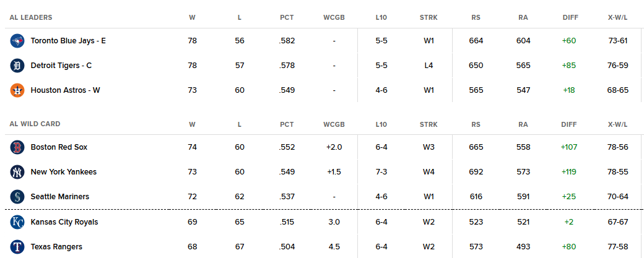
Task: Open the Boston Red Sox team page
Action: point(59,147)
